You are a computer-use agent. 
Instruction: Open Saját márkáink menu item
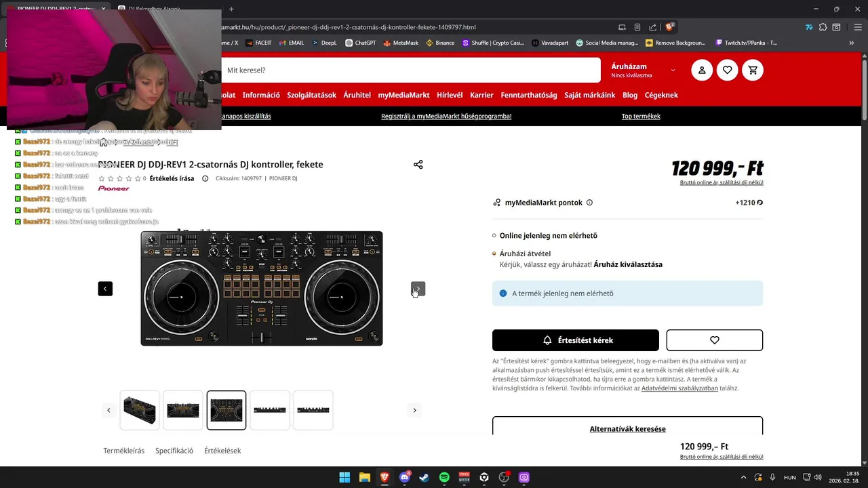point(590,95)
